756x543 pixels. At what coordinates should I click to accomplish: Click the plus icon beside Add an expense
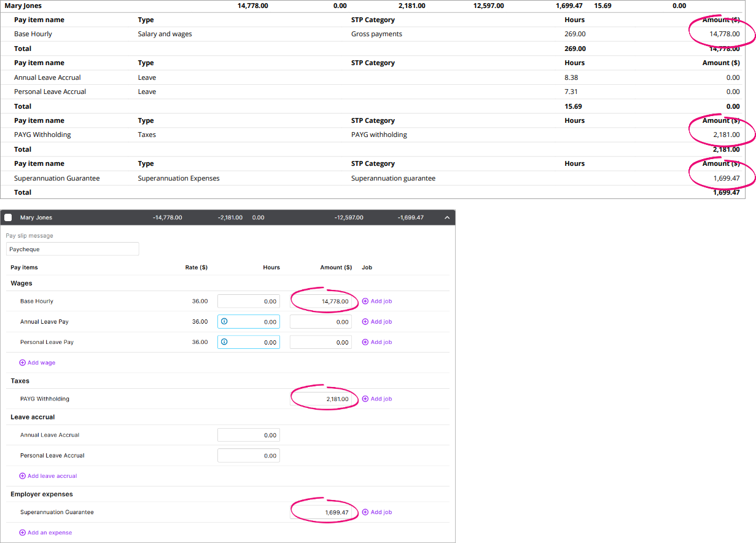(23, 533)
